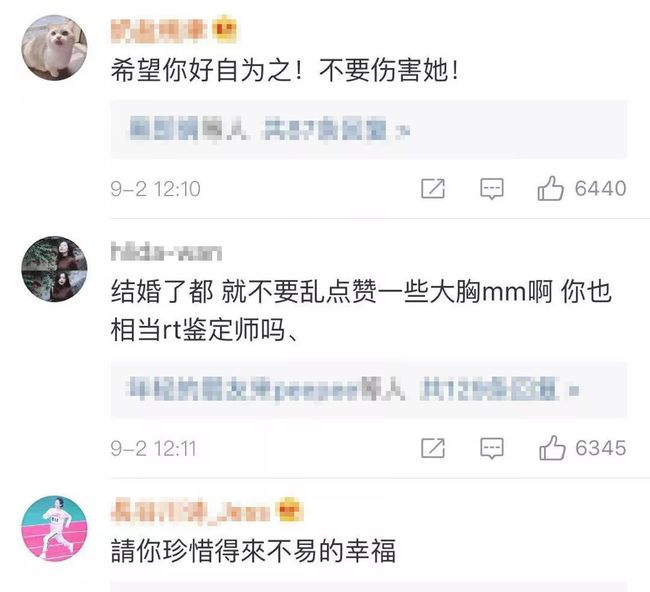
Task: Reply to the 9-2 12:10 comment
Action: 492,189
